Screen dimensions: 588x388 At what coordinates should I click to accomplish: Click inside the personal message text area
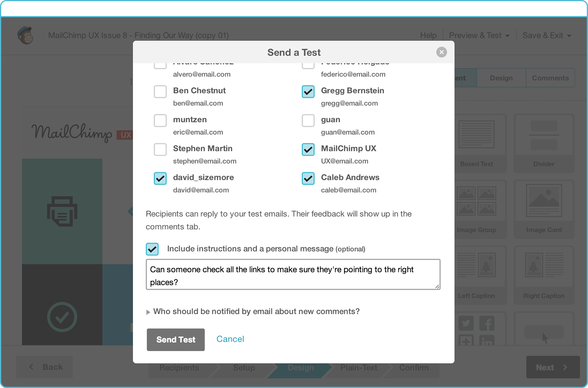293,274
